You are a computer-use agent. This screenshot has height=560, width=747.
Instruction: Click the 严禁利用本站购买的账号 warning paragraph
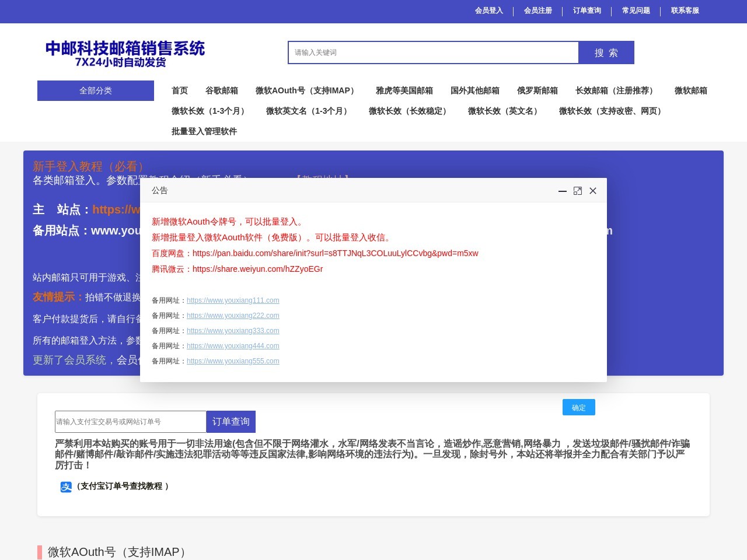coord(372,454)
